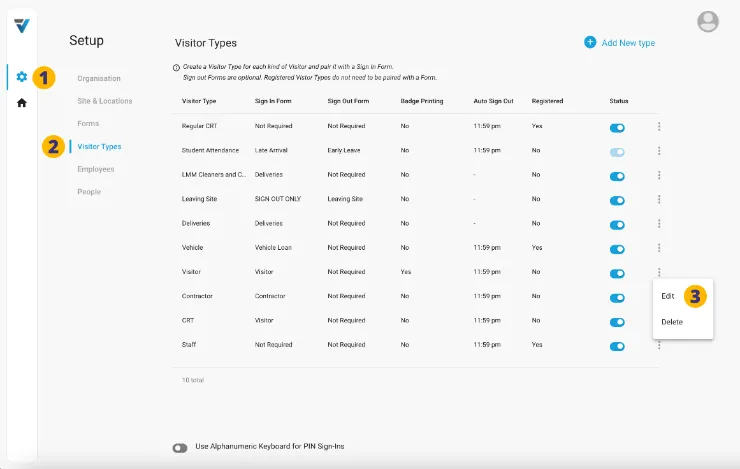Toggle status switch for Student Attendance

617,152
